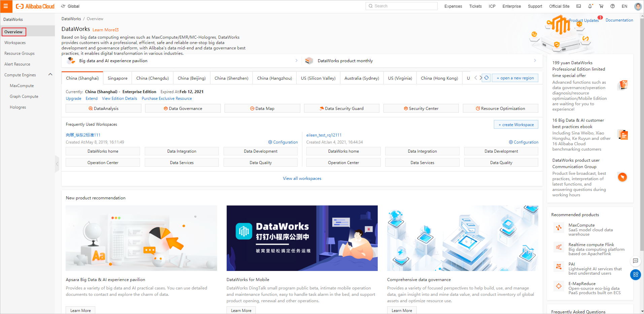Select the China (Shanghai) region tab
Viewport: 644px width, 314px height.
[82, 78]
